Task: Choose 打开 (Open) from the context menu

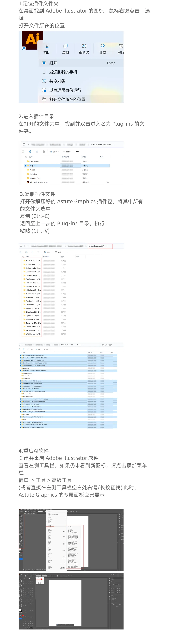Action: click(81, 63)
